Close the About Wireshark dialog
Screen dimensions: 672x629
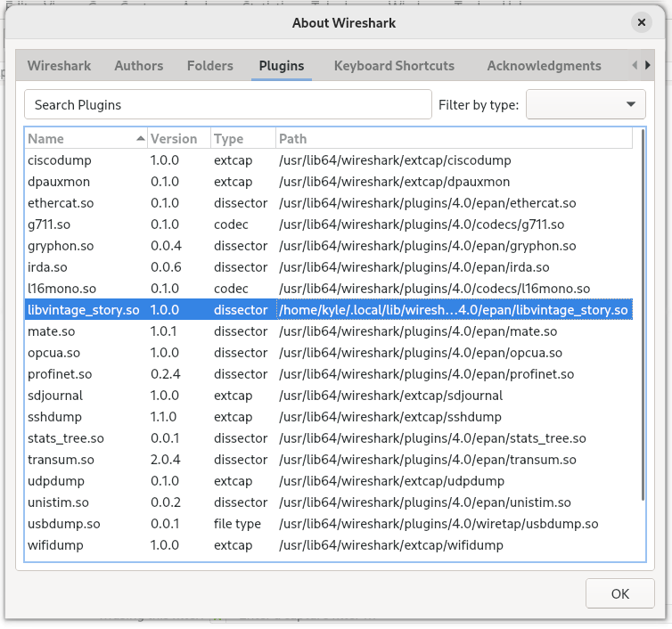pos(641,22)
